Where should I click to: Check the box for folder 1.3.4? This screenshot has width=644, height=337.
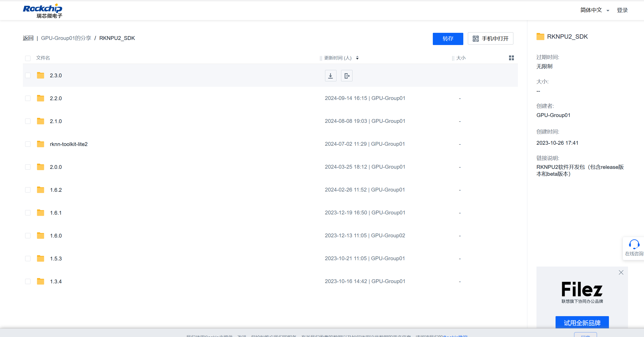(28, 282)
